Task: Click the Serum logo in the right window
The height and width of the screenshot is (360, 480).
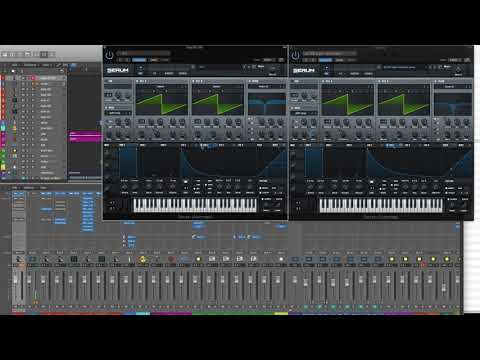Action: click(x=304, y=70)
